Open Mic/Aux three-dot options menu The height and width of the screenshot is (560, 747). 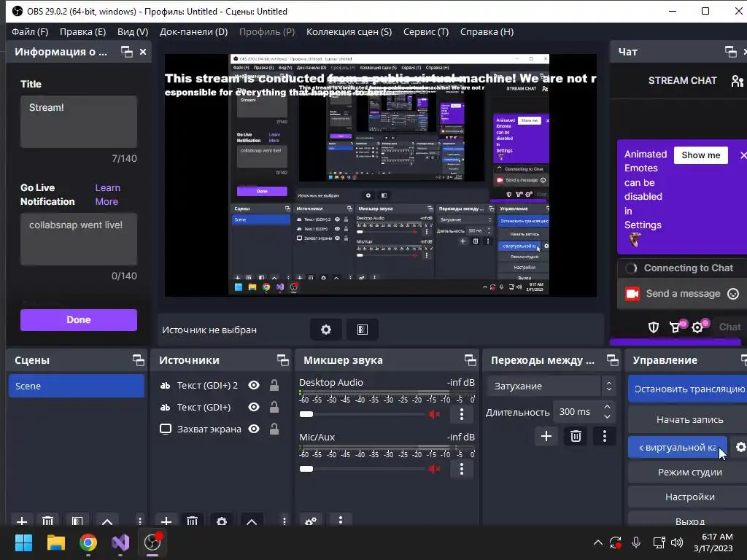(x=462, y=469)
